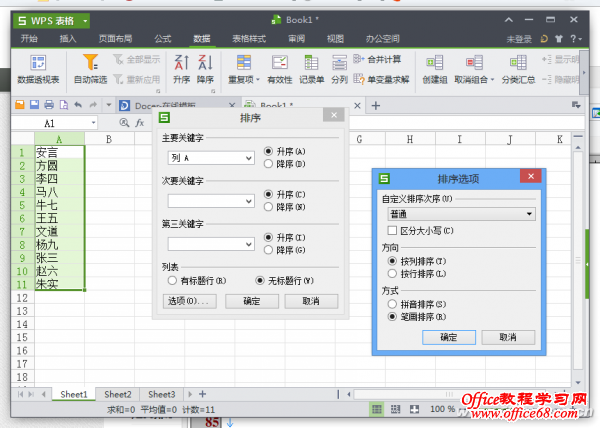The height and width of the screenshot is (428, 600).
Task: Click 确定 in the 排序 dialog
Action: pyautogui.click(x=252, y=301)
